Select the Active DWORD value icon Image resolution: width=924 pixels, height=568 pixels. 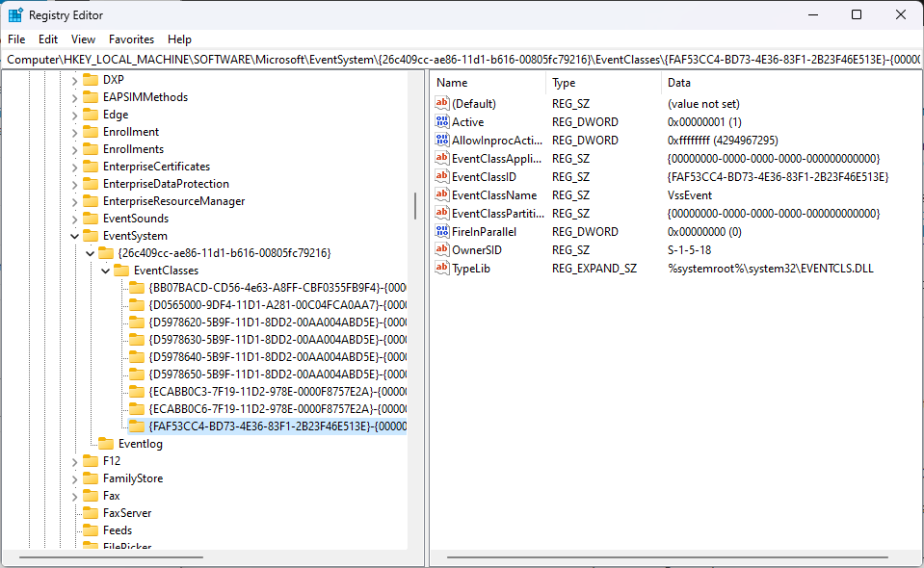click(x=442, y=122)
